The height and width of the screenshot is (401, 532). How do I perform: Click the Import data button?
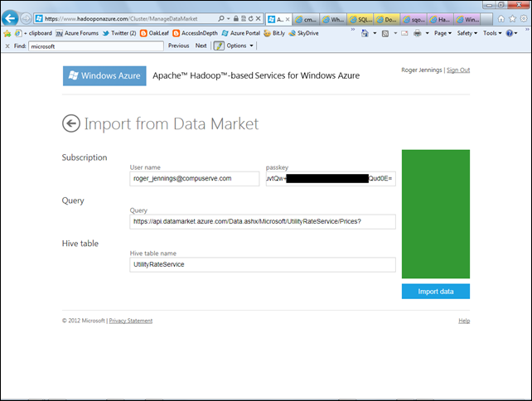point(436,292)
